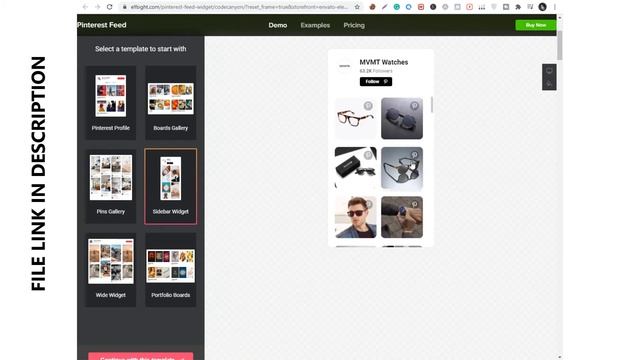Click the pink continue-with-template button
Viewport: 640px width, 360px height.
pyautogui.click(x=140, y=356)
